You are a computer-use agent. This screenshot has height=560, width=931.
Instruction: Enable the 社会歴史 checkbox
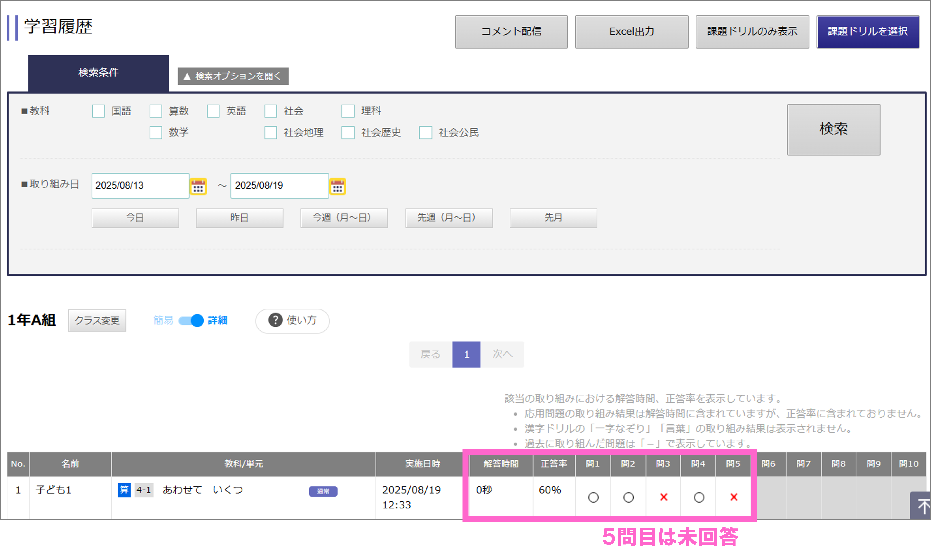coord(348,133)
